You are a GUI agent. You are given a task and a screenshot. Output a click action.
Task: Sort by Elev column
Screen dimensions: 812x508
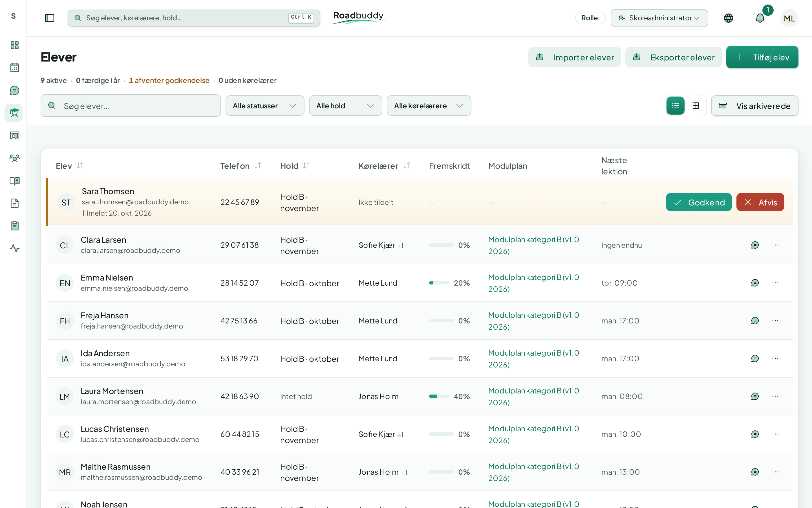point(69,166)
